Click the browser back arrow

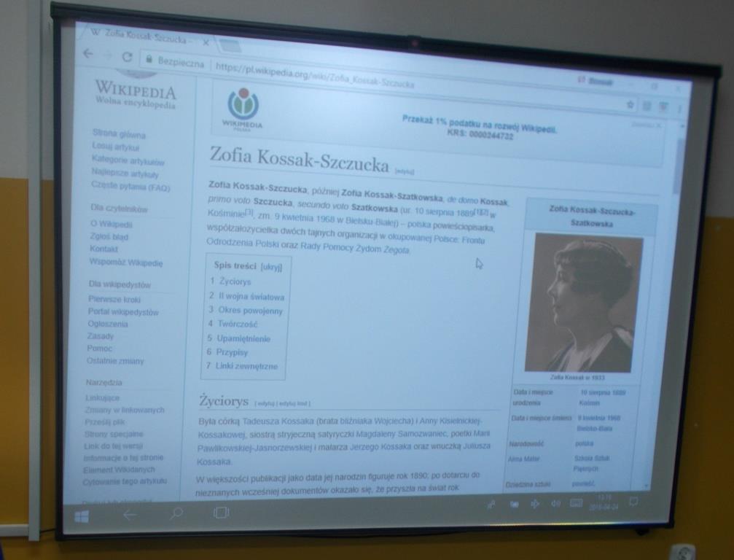tap(88, 53)
